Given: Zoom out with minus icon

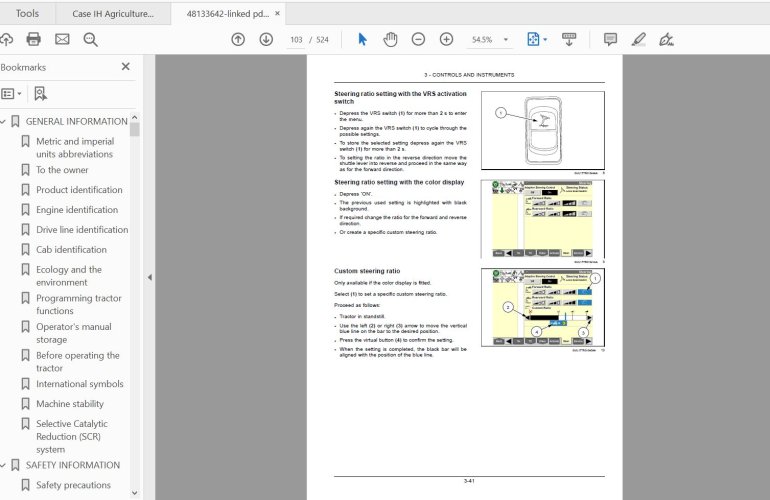Looking at the screenshot, I should 418,39.
